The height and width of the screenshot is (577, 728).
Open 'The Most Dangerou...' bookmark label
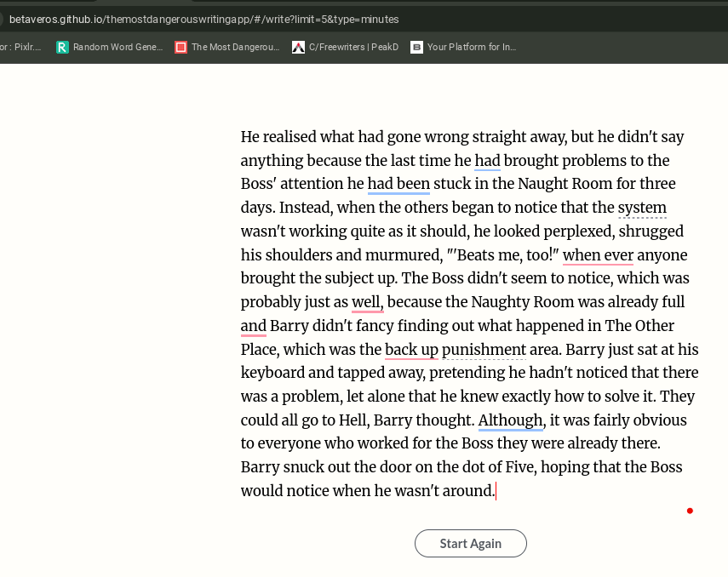pos(235,48)
